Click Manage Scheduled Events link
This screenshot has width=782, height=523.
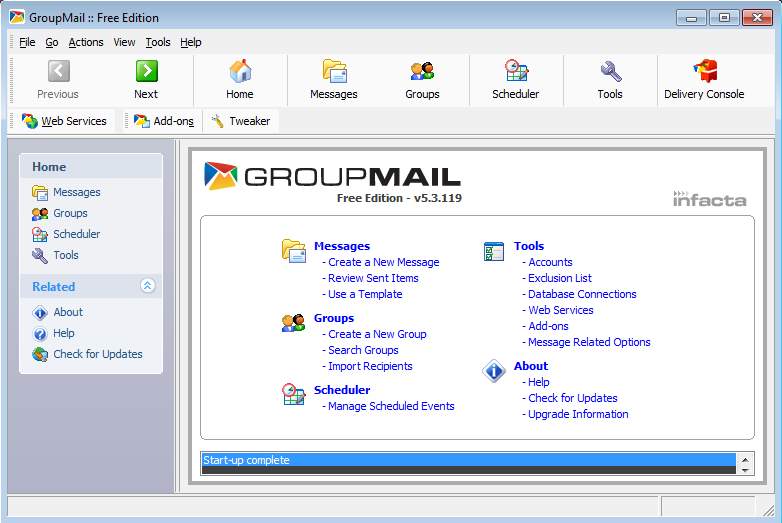pos(391,406)
